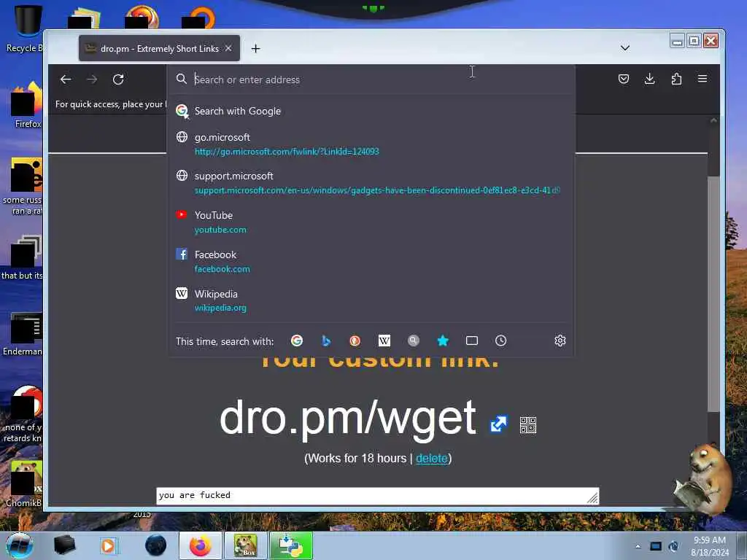This screenshot has width=747, height=560.
Task: Click the 'you are fucked' text box
Action: pyautogui.click(x=377, y=496)
